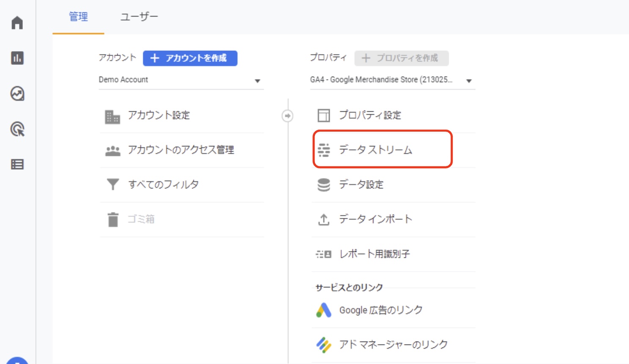Click the funnel icon for すべてのフィルタ
This screenshot has height=364, width=629.
click(113, 184)
